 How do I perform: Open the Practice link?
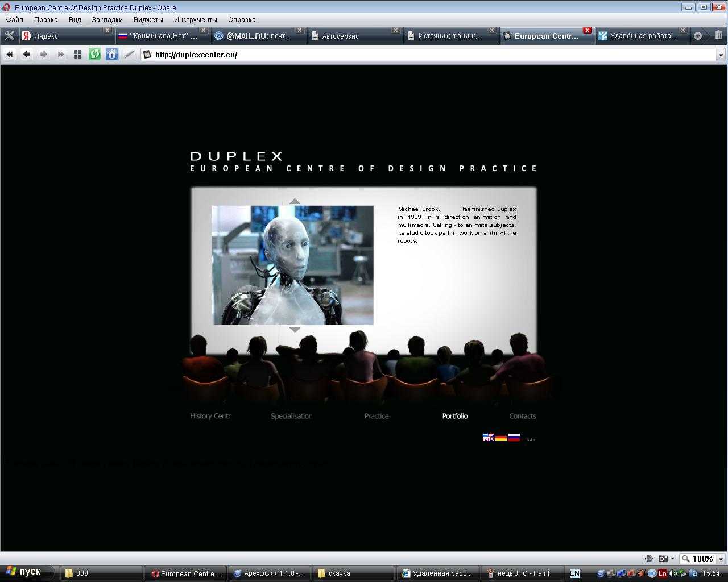pyautogui.click(x=377, y=416)
